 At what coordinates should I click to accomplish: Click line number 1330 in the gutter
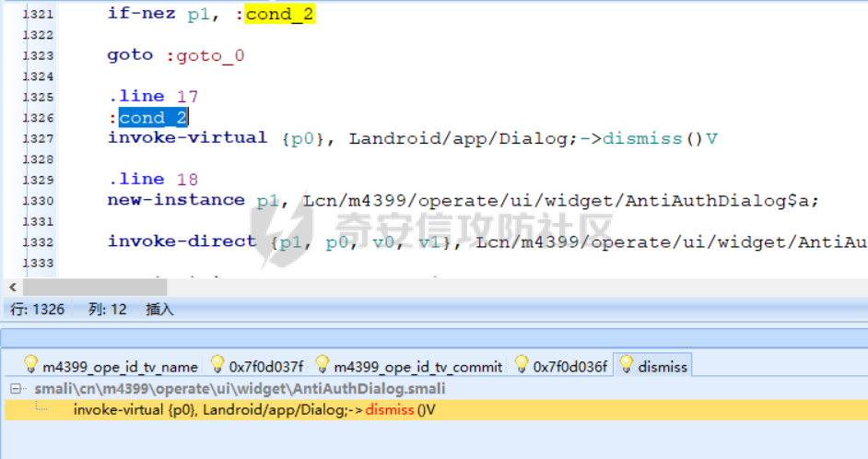coord(38,200)
